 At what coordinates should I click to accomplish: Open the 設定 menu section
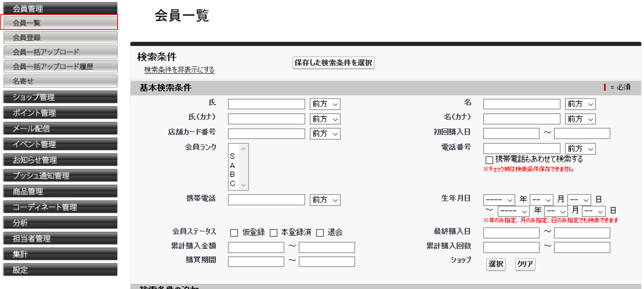(61, 270)
